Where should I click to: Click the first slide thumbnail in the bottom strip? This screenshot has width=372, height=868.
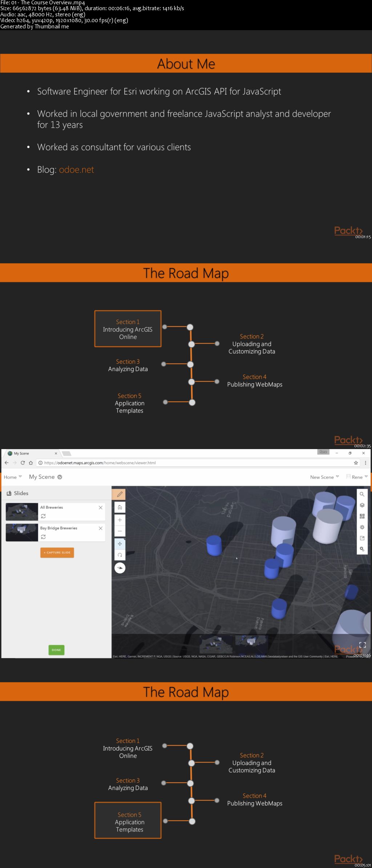216,644
